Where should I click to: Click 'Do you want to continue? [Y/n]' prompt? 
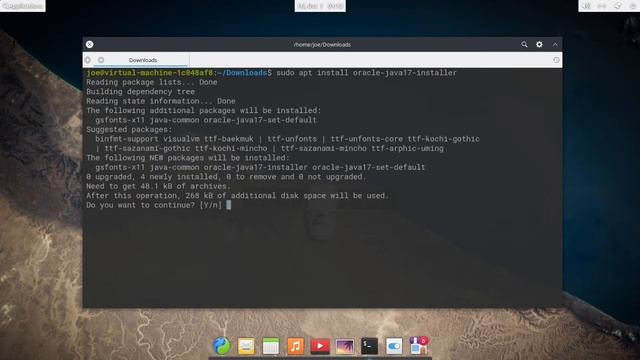pos(154,205)
